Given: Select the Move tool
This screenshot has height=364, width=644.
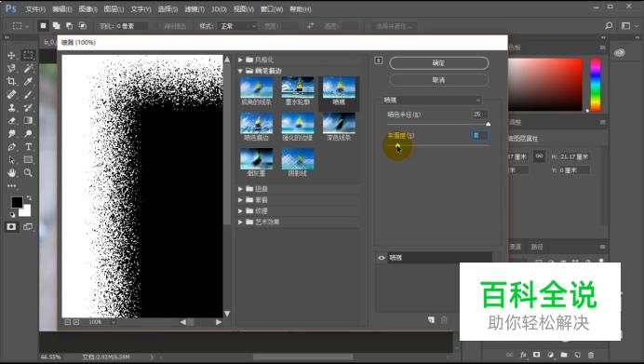Looking at the screenshot, I should 11,55.
